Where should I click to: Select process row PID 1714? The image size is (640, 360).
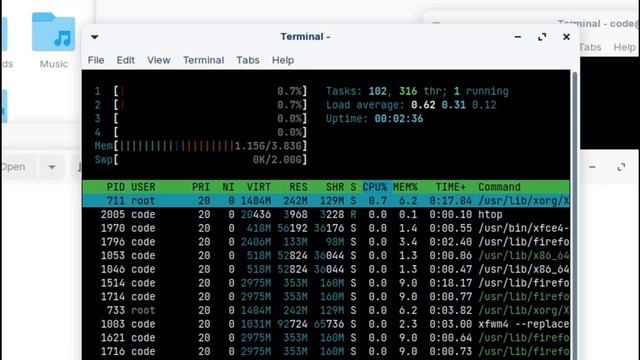pyautogui.click(x=326, y=297)
